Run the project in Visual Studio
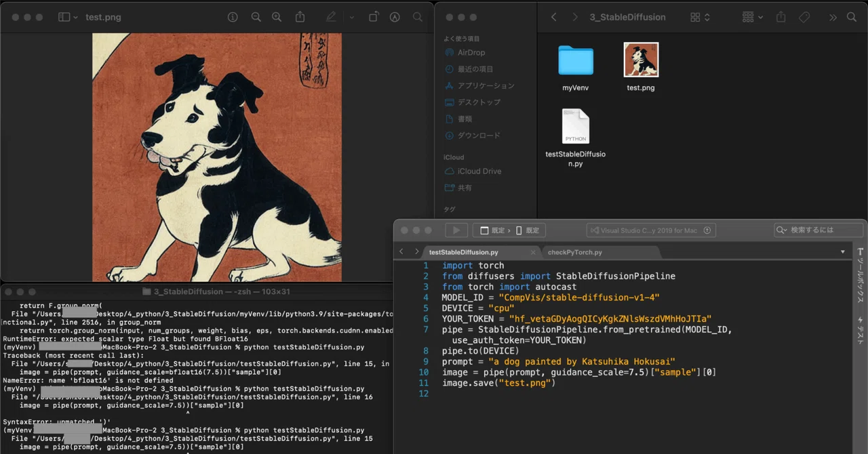Viewport: 868px width, 454px height. click(456, 230)
